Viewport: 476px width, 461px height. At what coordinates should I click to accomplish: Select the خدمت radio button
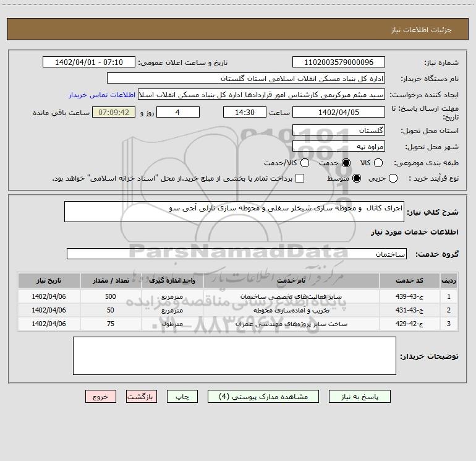pos(346,163)
